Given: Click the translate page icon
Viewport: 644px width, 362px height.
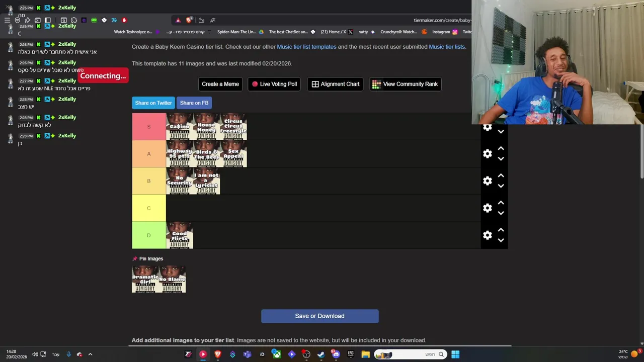Looking at the screenshot, I should click(212, 20).
